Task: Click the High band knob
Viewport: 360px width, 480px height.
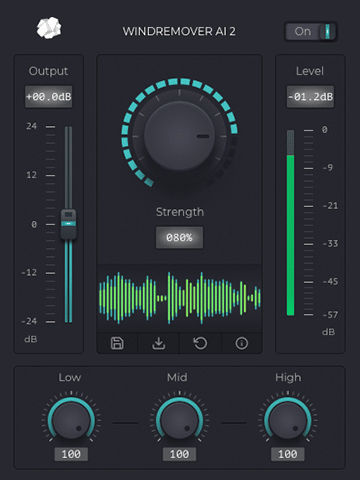Action: (x=288, y=420)
